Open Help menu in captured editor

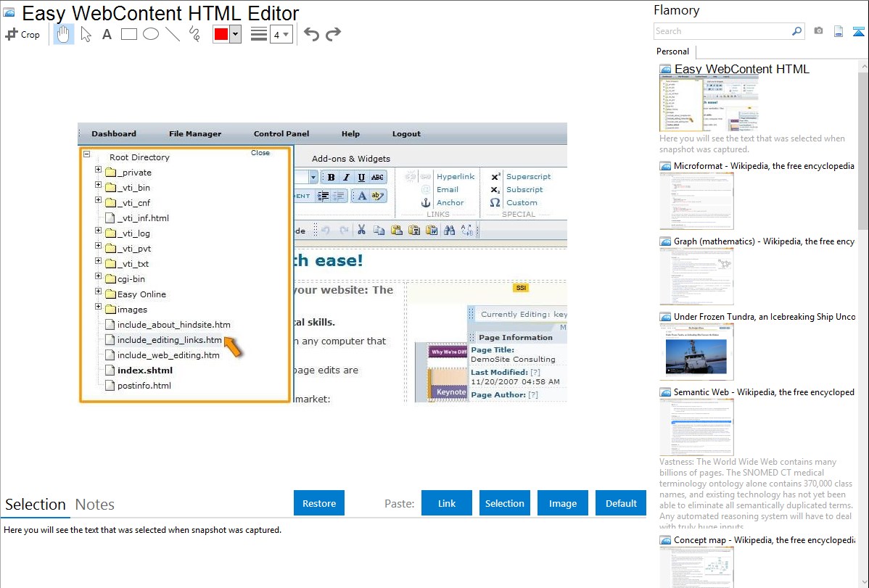point(351,133)
